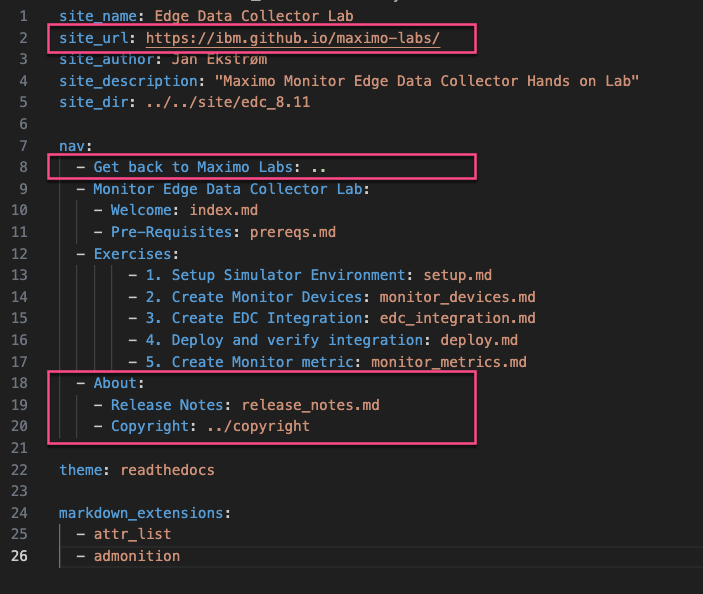The width and height of the screenshot is (703, 594).
Task: Select the monitor_devices.md file name
Action: point(457,297)
